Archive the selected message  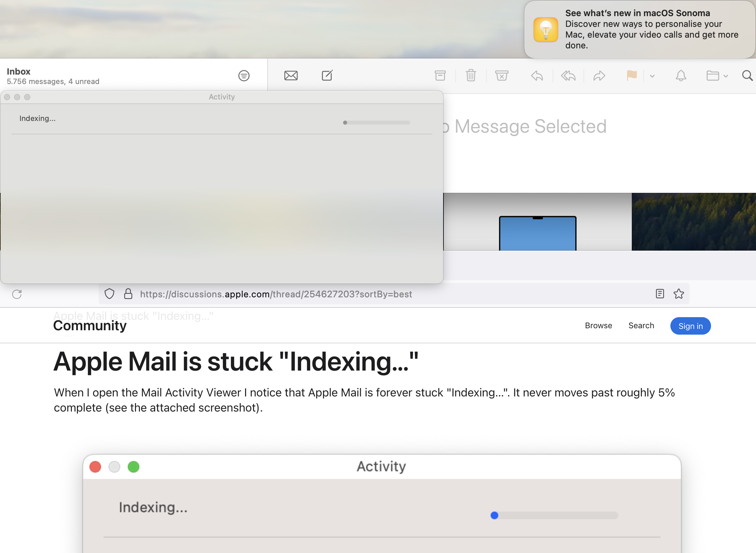(x=440, y=76)
